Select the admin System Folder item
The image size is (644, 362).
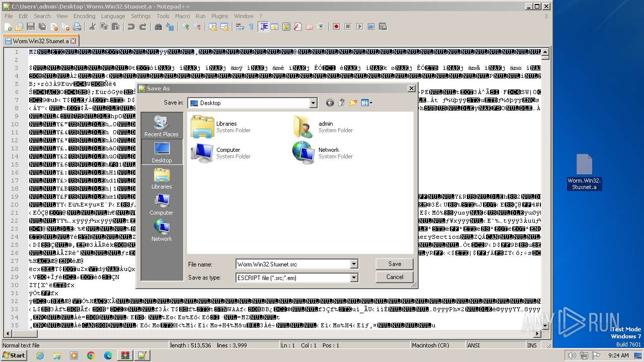coord(322,127)
